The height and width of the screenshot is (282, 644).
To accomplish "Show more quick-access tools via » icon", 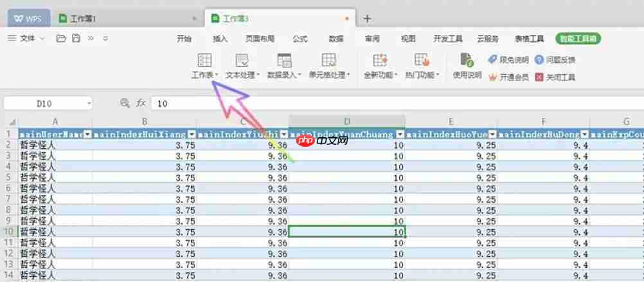I will [x=91, y=38].
